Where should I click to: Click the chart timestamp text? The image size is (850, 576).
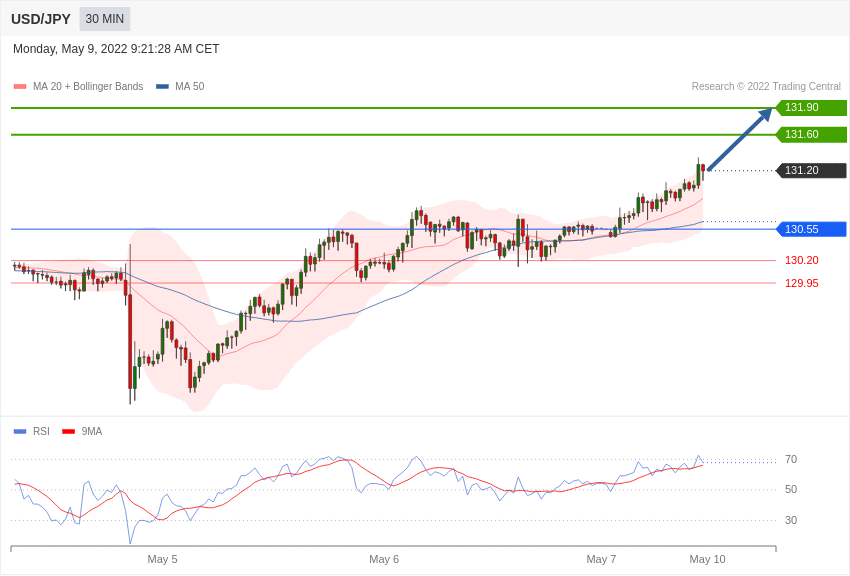[x=116, y=49]
